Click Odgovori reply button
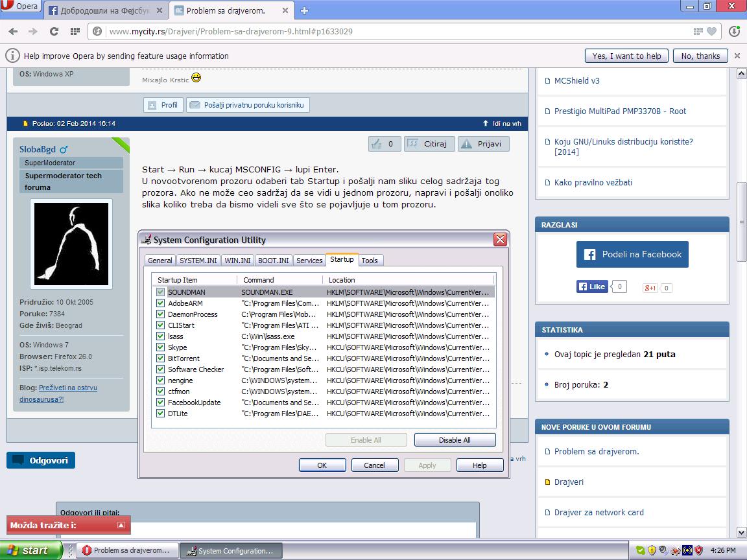 click(x=41, y=460)
